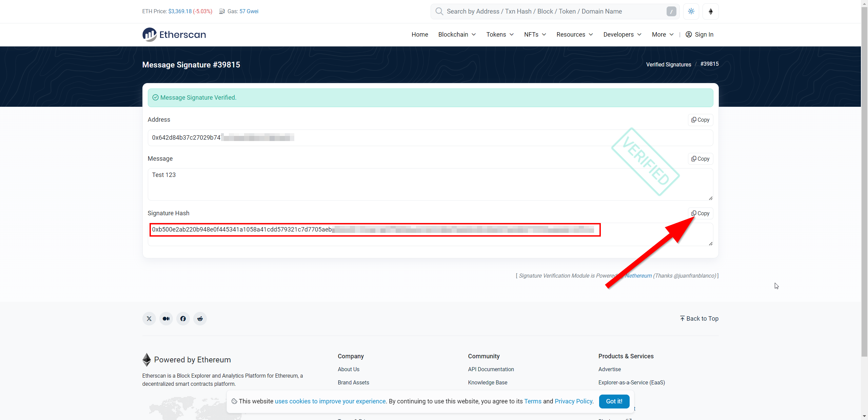The image size is (868, 420).
Task: Open the Developers menu
Action: (x=622, y=35)
